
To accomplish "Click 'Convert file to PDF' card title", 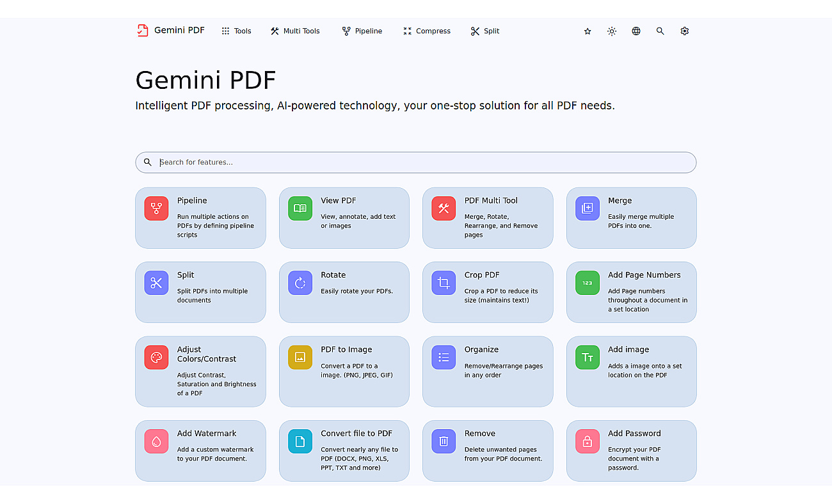I will tap(356, 434).
